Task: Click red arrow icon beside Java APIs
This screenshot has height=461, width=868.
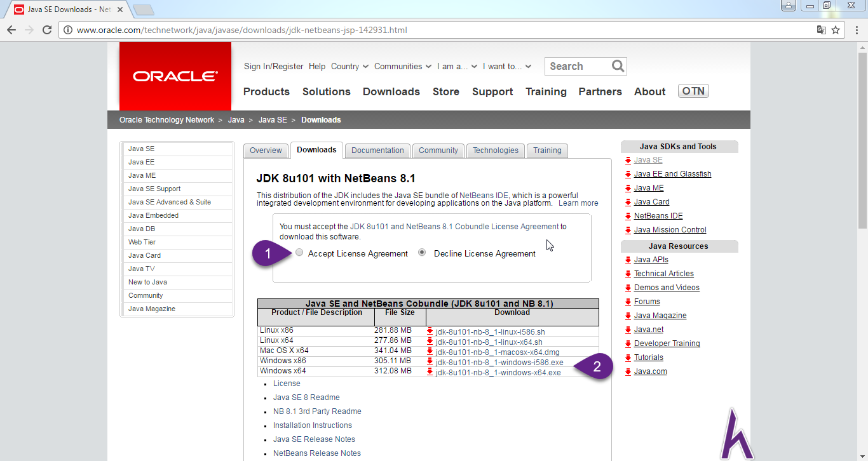Action: pos(628,260)
